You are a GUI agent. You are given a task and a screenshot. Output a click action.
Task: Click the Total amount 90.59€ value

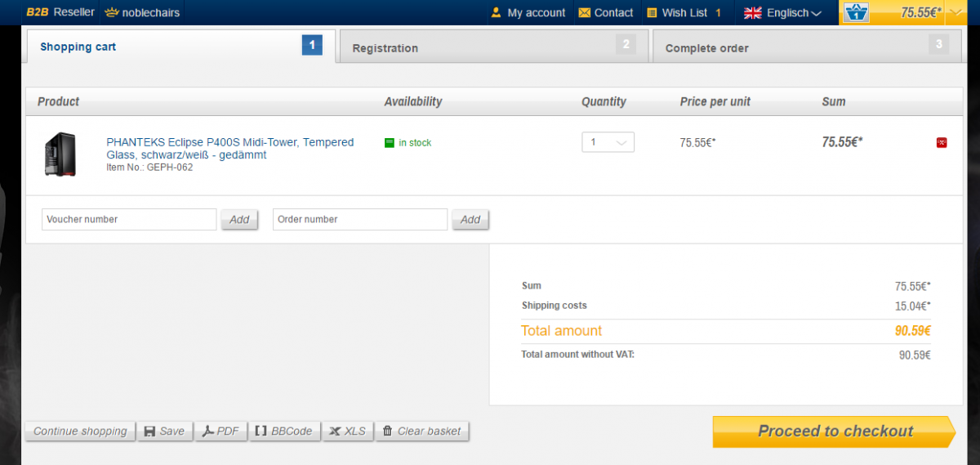click(x=913, y=331)
